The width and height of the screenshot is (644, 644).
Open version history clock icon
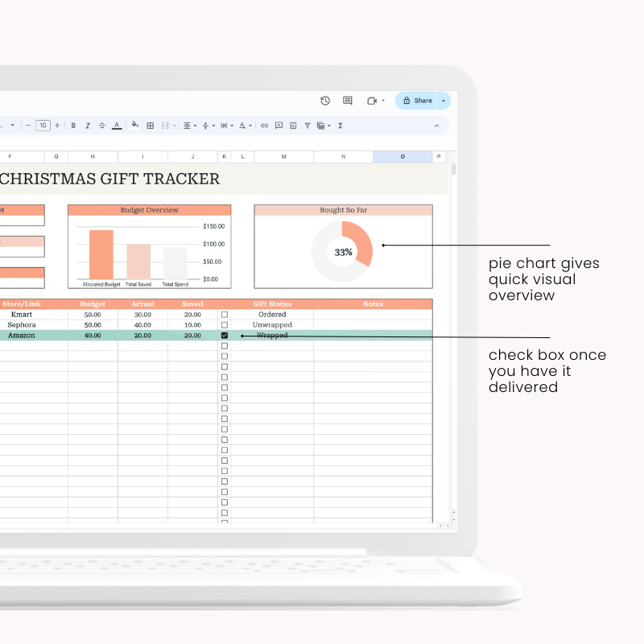pos(325,101)
